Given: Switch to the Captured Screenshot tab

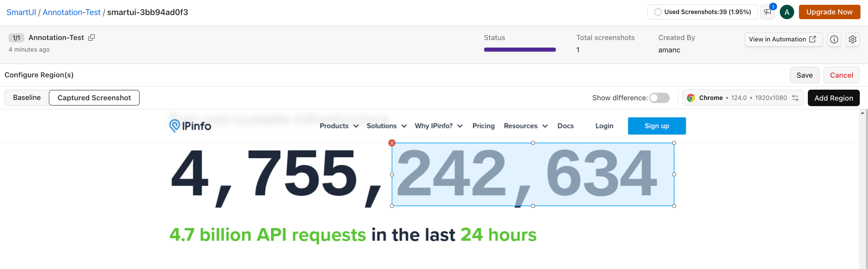Looking at the screenshot, I should [94, 98].
